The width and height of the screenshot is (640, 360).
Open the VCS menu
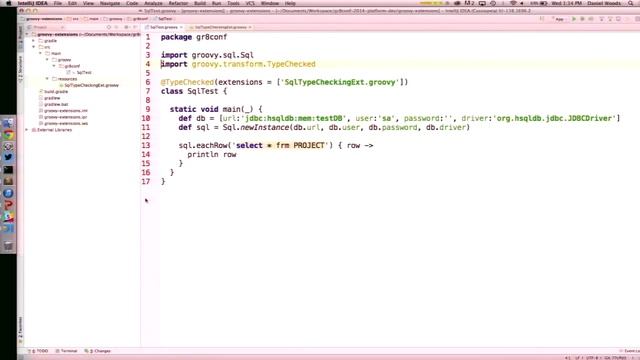pyautogui.click(x=250, y=3)
